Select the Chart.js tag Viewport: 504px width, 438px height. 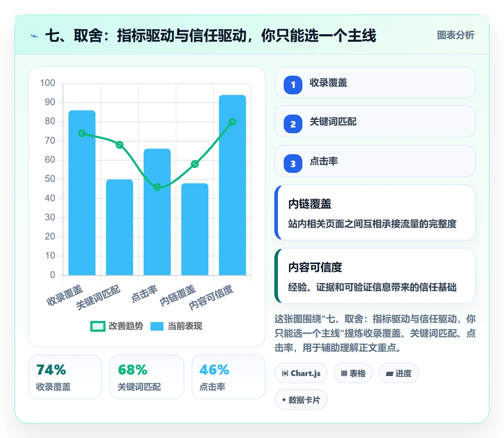(301, 373)
